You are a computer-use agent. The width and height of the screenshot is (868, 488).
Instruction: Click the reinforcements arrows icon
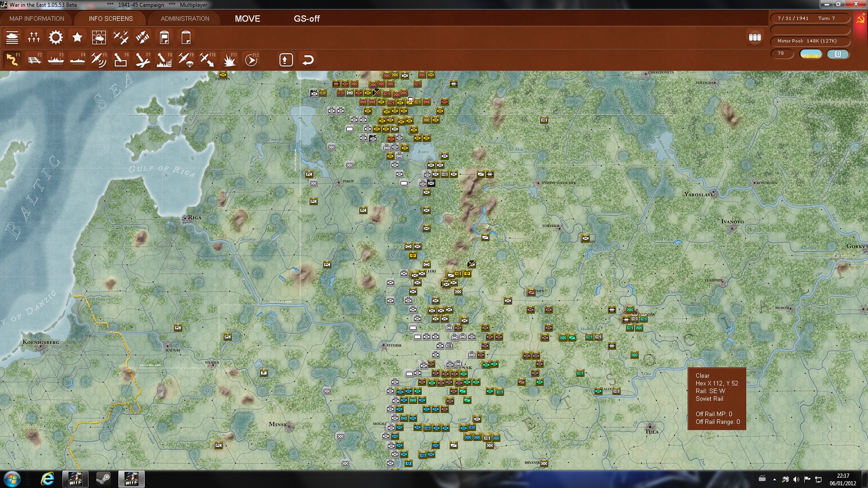pos(142,38)
